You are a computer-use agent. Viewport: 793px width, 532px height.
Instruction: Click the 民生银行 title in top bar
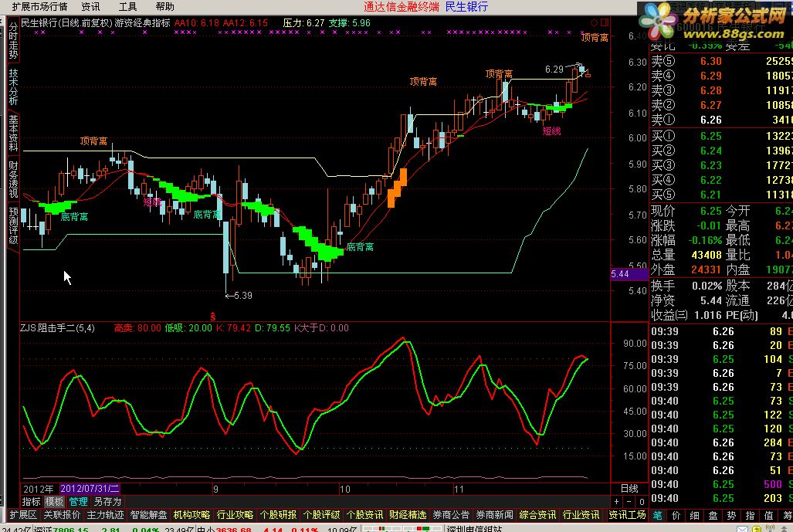tap(466, 7)
